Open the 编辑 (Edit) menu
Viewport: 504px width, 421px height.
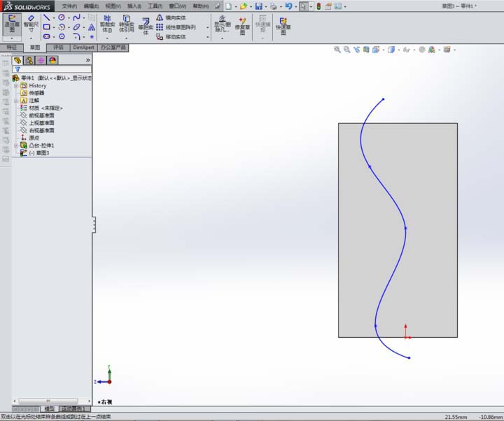point(91,6)
